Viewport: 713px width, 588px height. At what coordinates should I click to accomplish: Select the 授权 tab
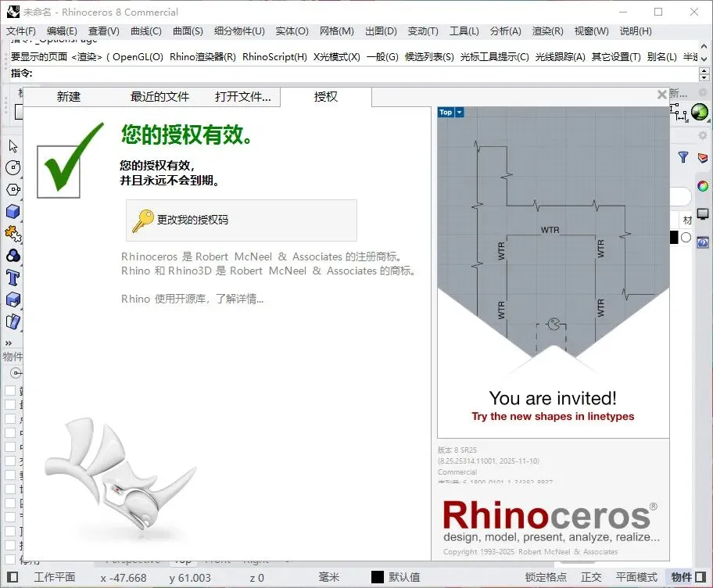click(326, 96)
